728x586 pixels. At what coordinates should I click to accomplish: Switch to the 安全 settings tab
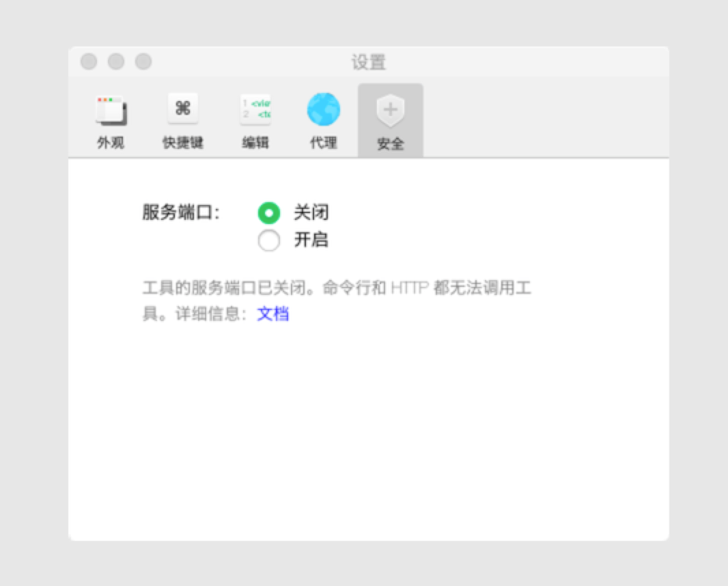(x=390, y=120)
